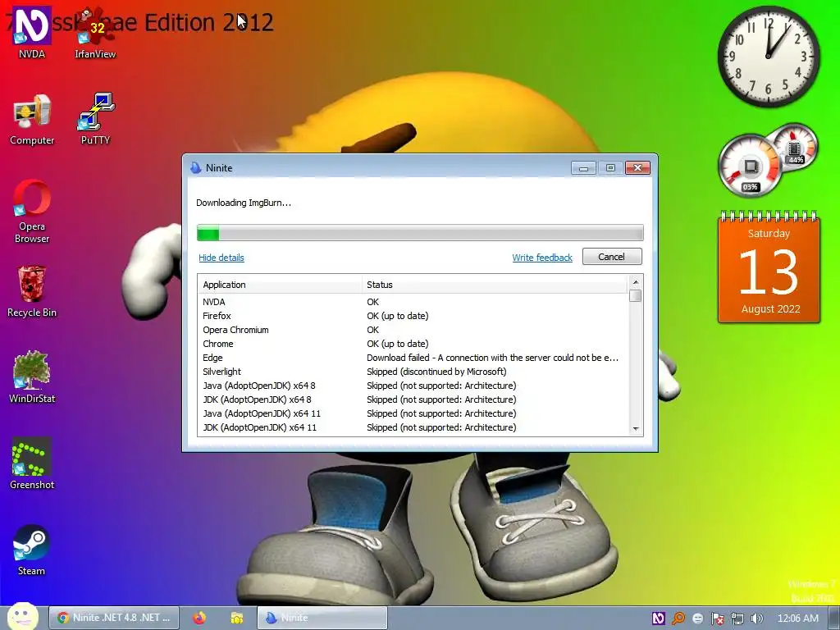Open the Greenshot desktop shortcut
The height and width of the screenshot is (630, 840).
point(32,463)
